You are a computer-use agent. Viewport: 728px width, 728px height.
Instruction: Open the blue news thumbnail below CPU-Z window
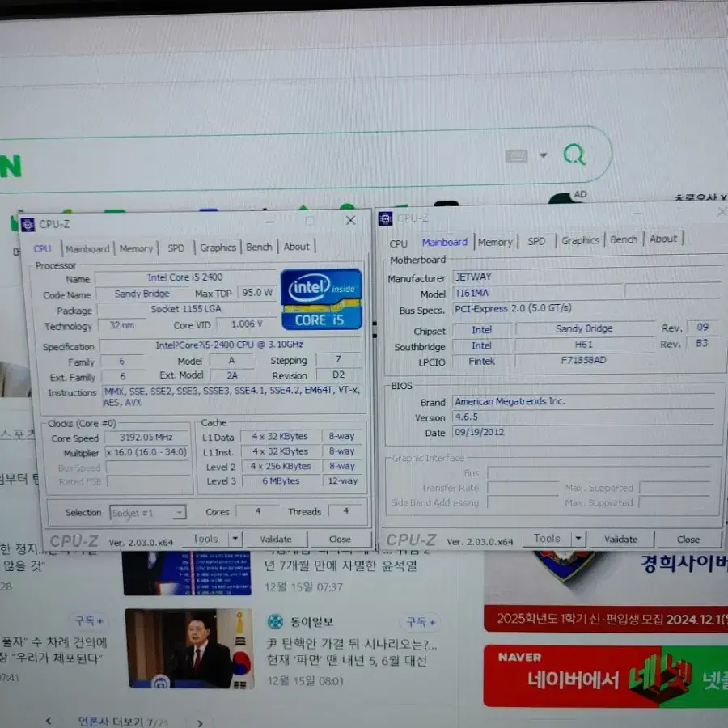187,573
